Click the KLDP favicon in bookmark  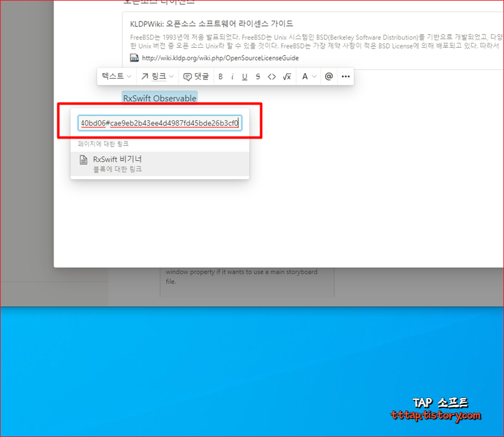134,58
